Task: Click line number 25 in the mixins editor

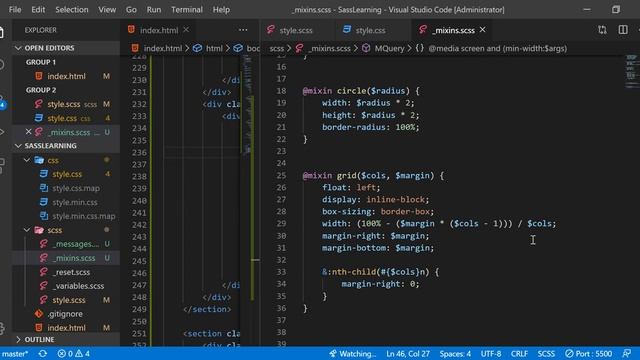Action: pos(281,176)
